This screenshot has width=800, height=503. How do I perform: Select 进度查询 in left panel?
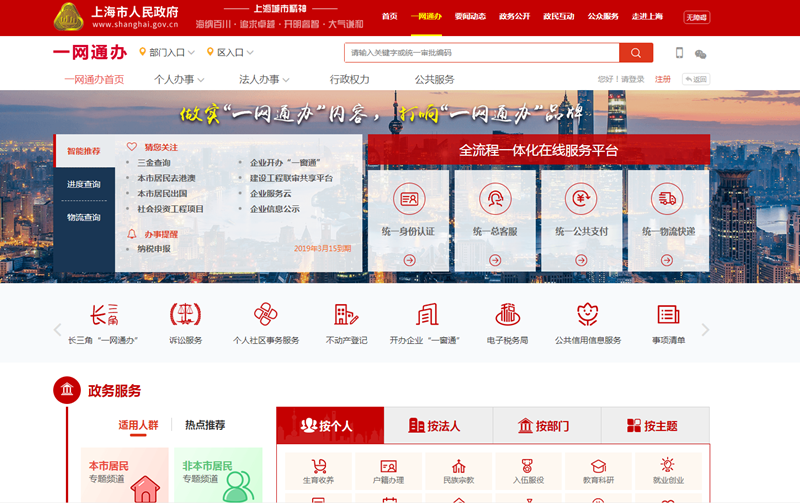pos(84,184)
